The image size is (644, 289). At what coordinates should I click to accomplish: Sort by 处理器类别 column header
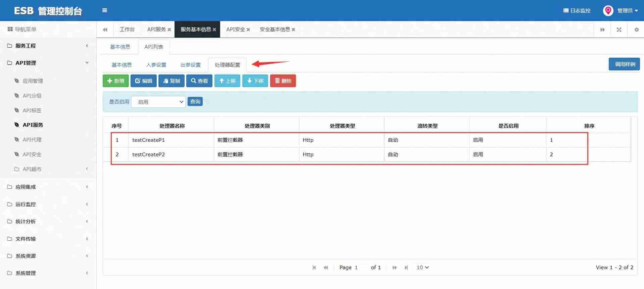tap(257, 126)
